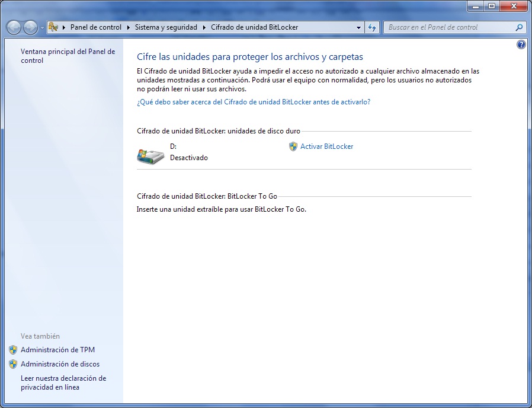Open Ventana principal del Panel de control
This screenshot has width=532, height=408.
(x=68, y=56)
